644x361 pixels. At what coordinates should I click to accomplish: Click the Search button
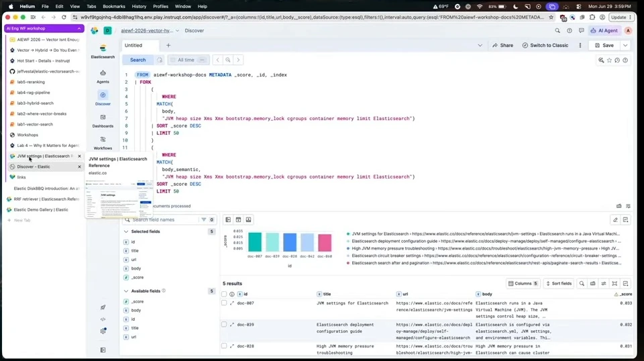pos(138,60)
